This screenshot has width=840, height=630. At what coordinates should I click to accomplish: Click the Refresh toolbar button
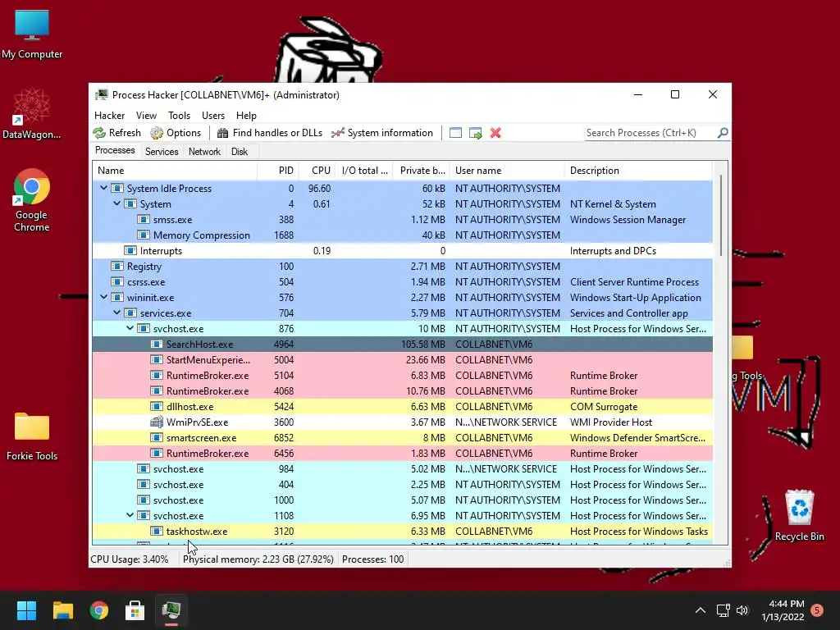pos(116,133)
